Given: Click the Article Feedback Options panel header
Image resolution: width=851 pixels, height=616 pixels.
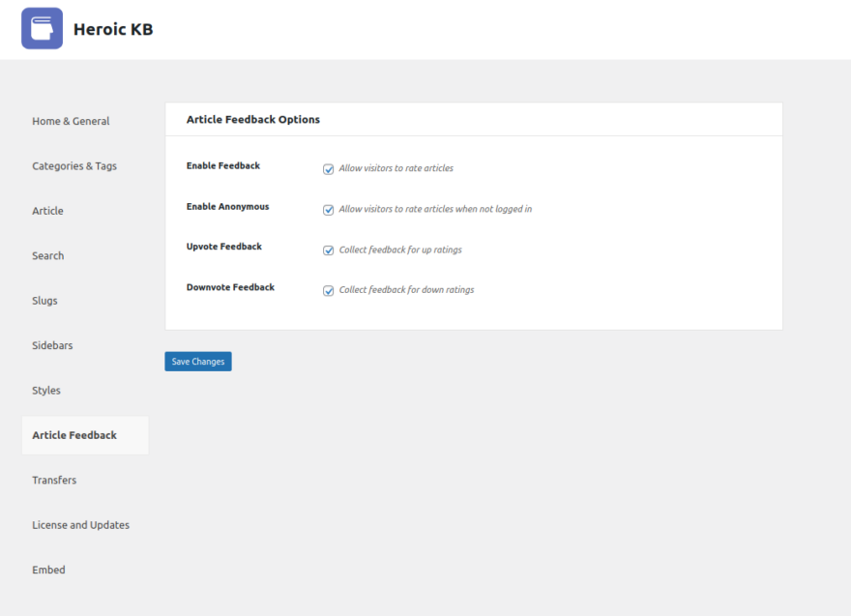Looking at the screenshot, I should (x=252, y=119).
